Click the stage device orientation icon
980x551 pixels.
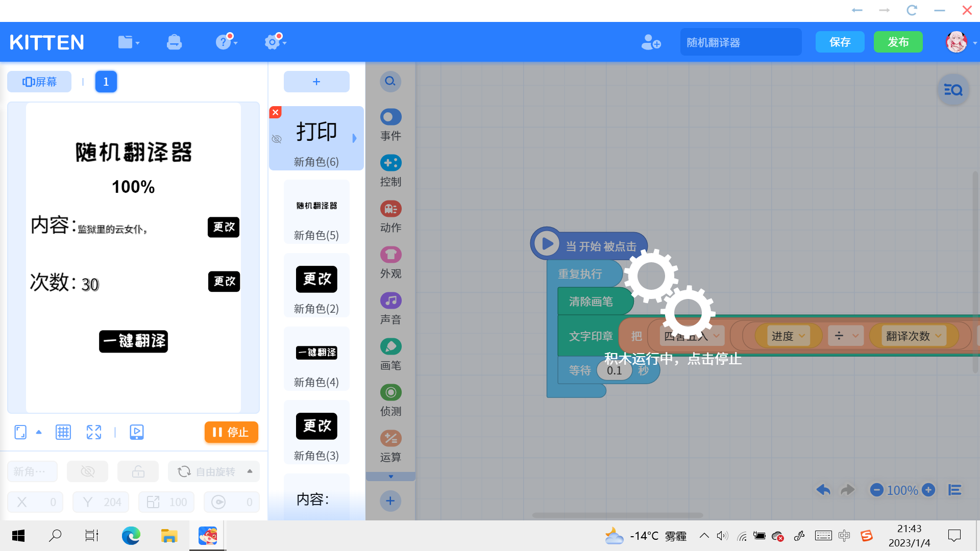coord(20,432)
